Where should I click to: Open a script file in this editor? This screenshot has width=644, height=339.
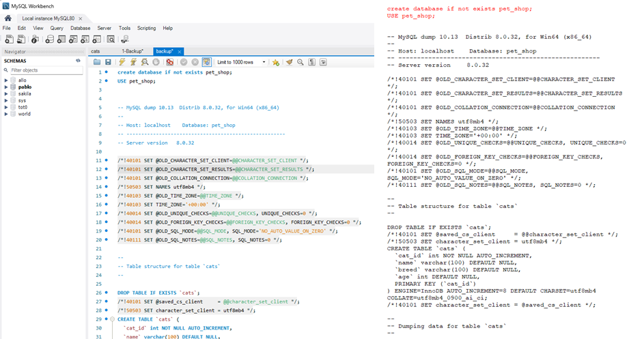tap(97, 62)
